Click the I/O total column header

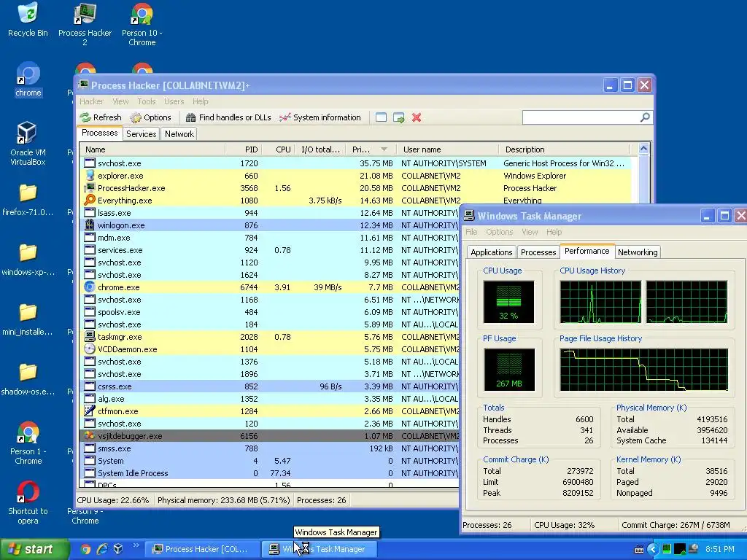(x=320, y=149)
